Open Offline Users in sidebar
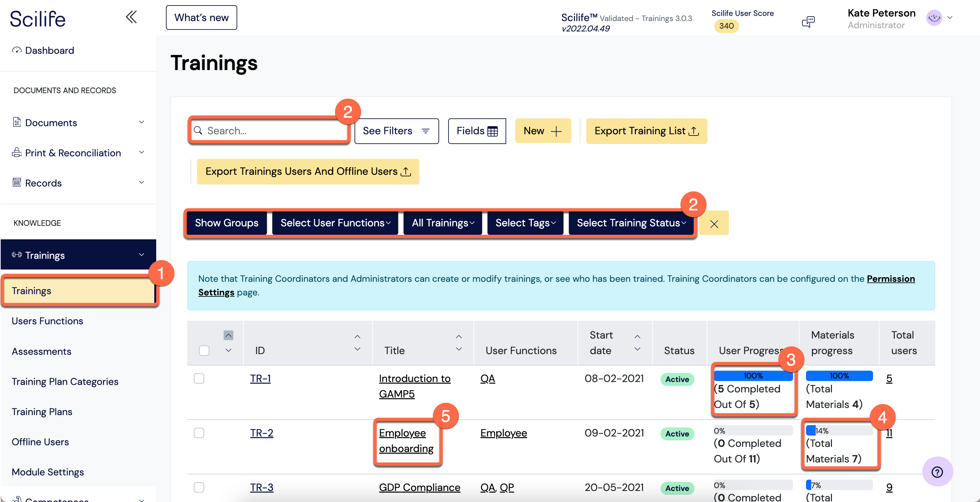Image resolution: width=980 pixels, height=502 pixels. click(x=40, y=442)
